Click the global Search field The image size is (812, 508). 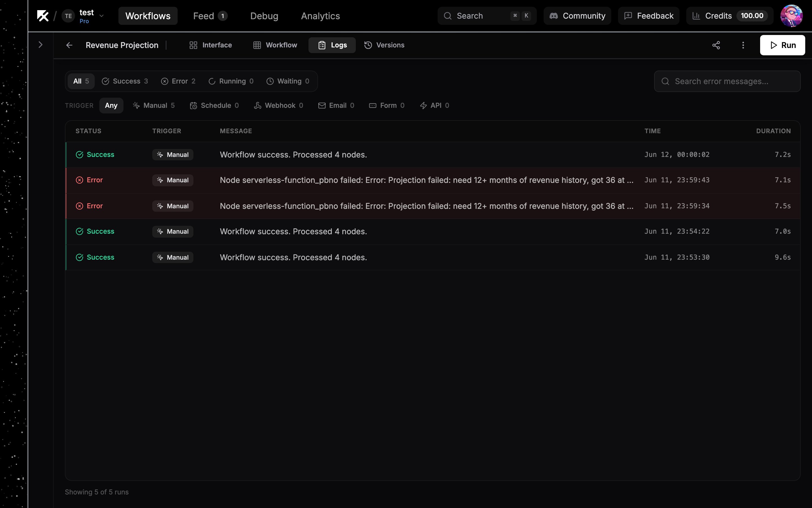pyautogui.click(x=487, y=16)
